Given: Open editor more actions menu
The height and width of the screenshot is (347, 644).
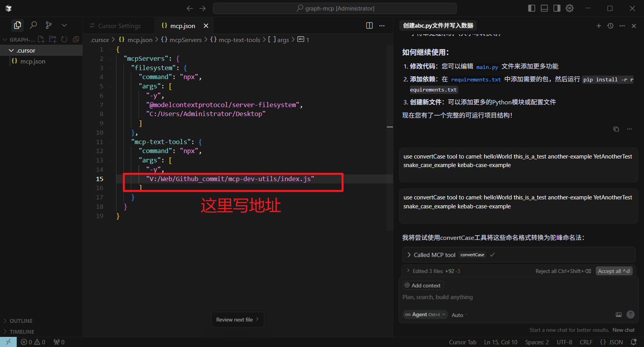Looking at the screenshot, I should (382, 26).
